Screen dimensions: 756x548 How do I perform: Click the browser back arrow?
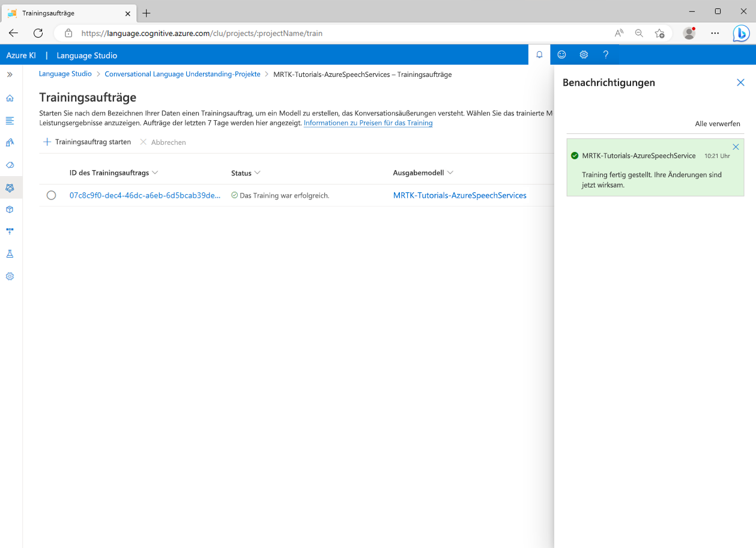13,33
